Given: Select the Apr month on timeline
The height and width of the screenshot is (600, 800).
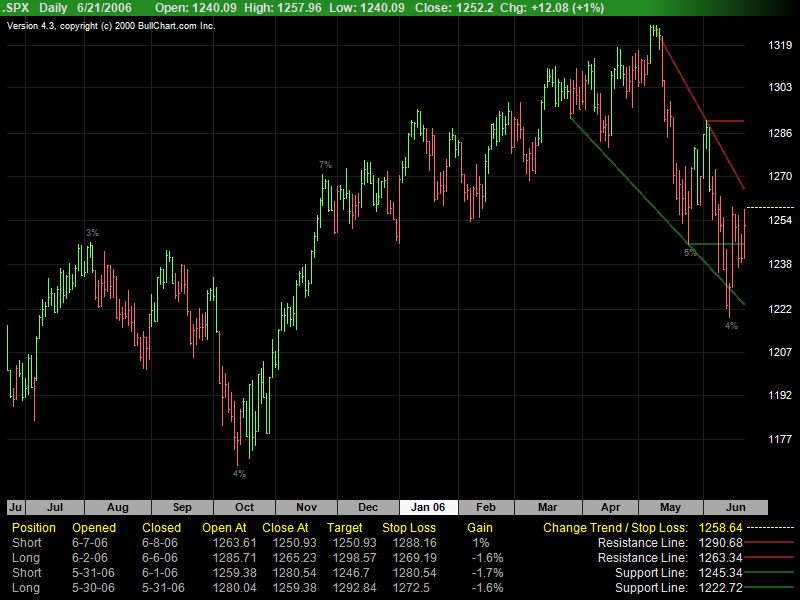Looking at the screenshot, I should 610,507.
